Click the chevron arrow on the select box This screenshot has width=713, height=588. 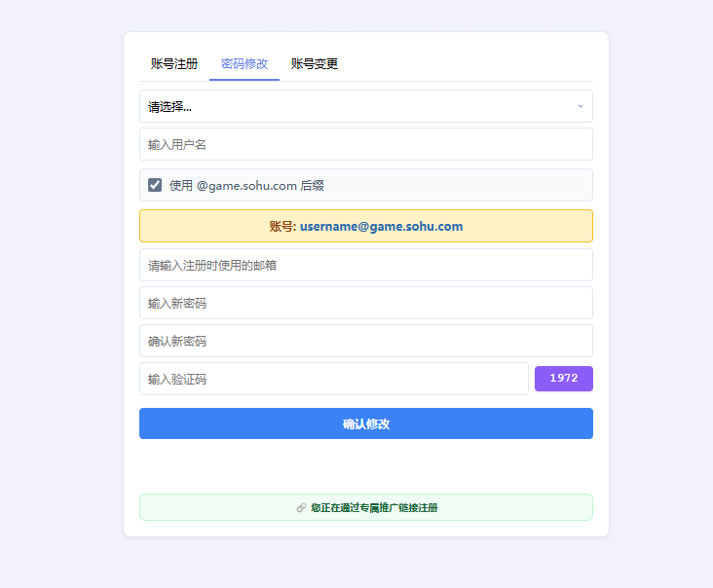point(581,106)
